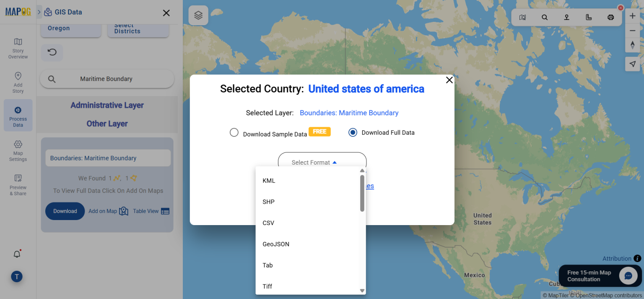
Task: Open Table View for Maritime Boundary
Action: [151, 211]
